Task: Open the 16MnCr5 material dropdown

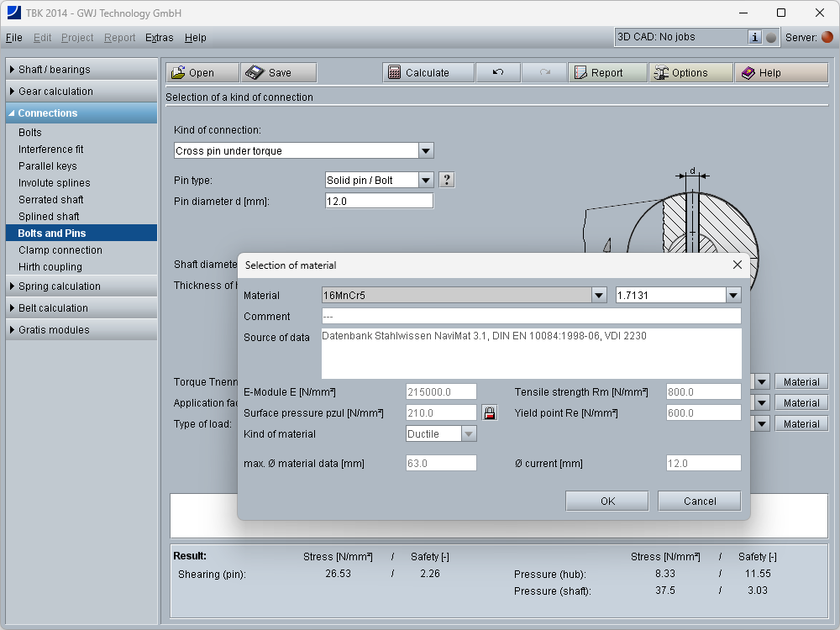Action: point(598,295)
